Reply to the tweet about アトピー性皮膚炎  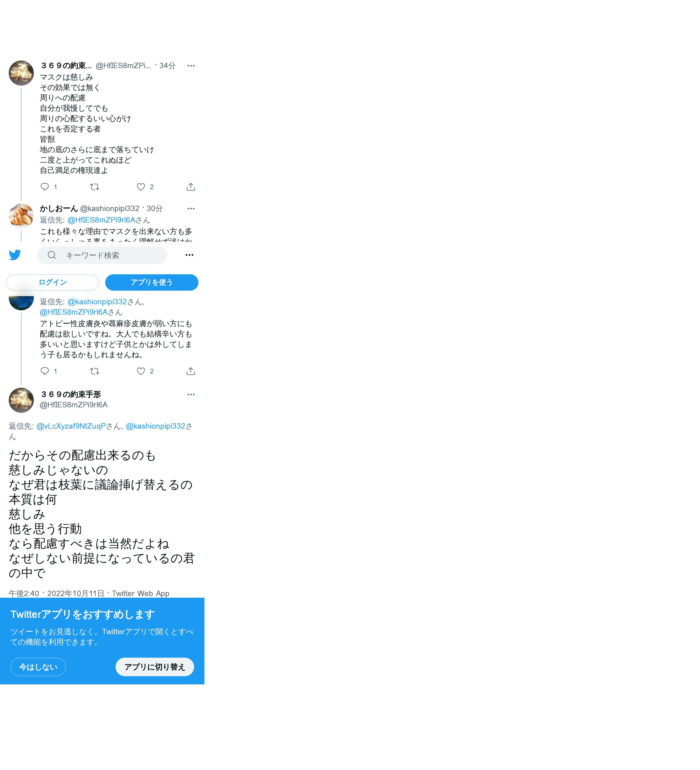[x=45, y=371]
